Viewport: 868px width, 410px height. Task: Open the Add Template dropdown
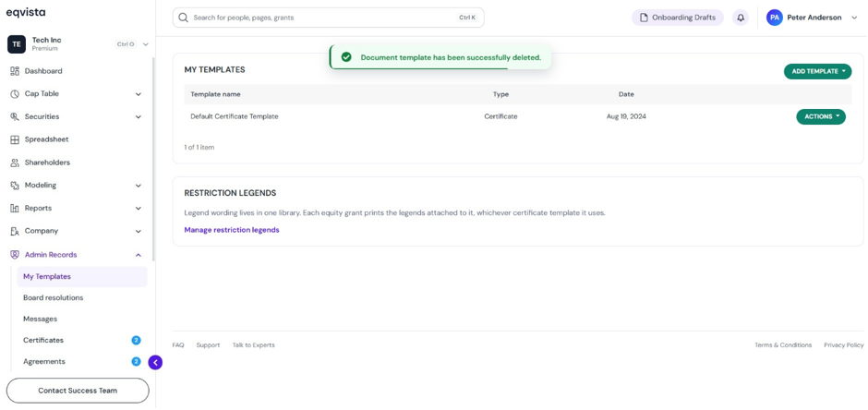point(817,71)
